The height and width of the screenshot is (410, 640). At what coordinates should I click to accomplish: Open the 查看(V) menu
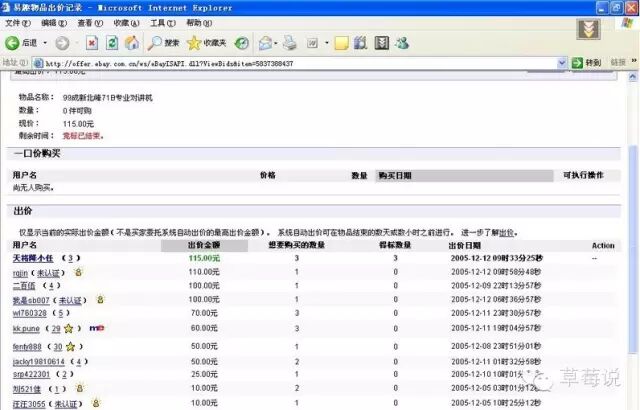click(x=90, y=23)
